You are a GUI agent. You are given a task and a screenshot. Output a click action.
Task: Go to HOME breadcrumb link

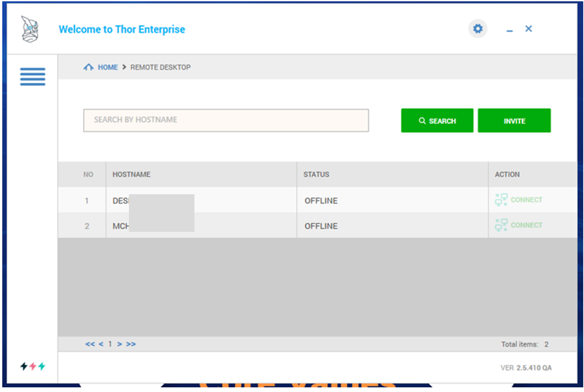tap(107, 67)
